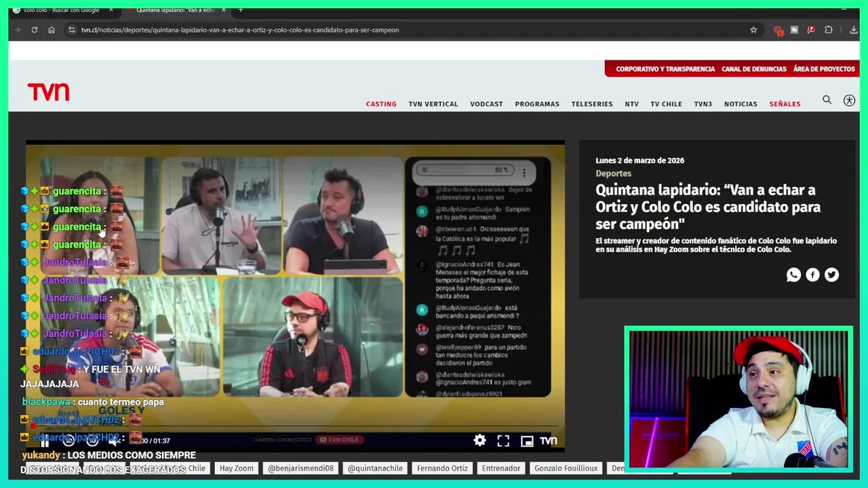
Task: Close the 'colo colo - Buscar con Google' tab
Action: point(111,10)
